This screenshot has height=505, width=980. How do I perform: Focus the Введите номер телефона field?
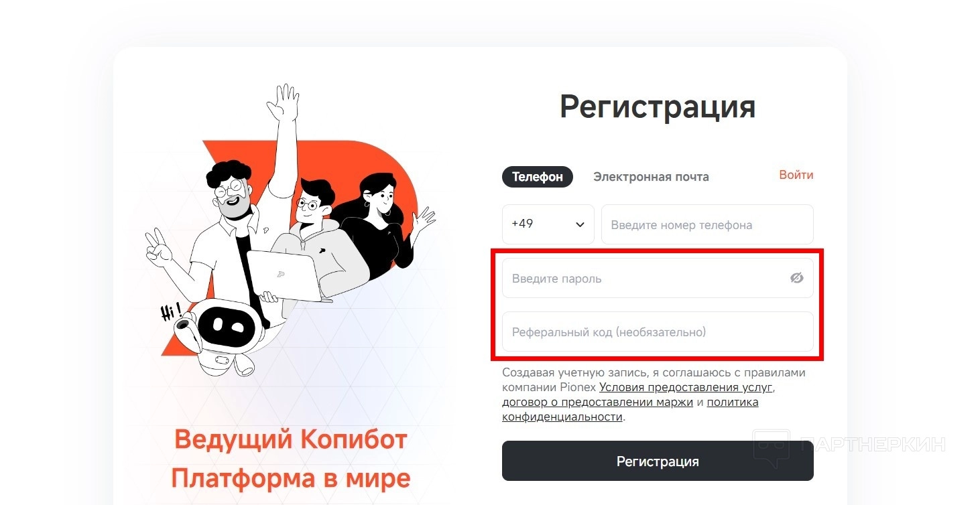(707, 224)
